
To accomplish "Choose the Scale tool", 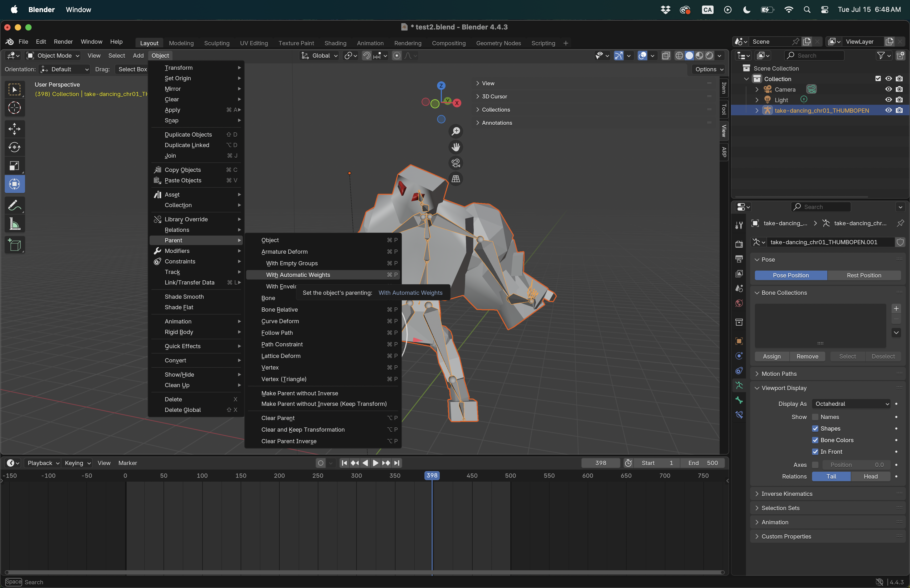I will coord(14,166).
